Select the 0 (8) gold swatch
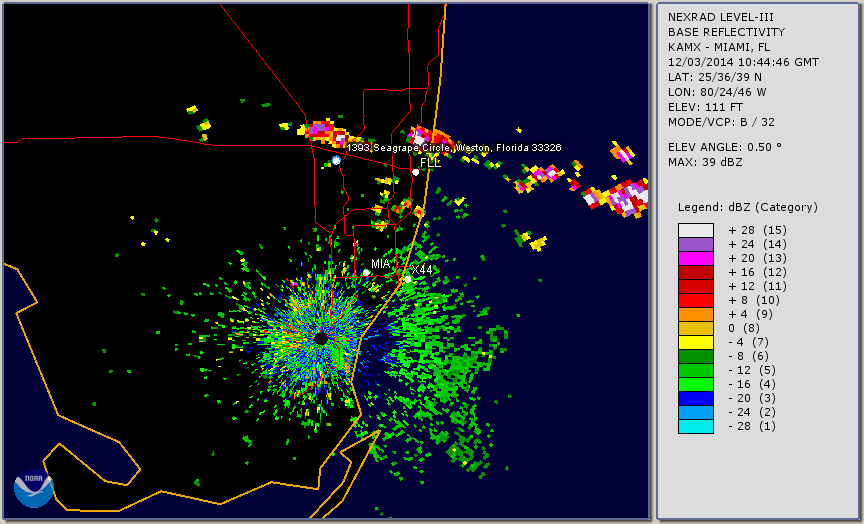The image size is (864, 524). pyautogui.click(x=696, y=328)
